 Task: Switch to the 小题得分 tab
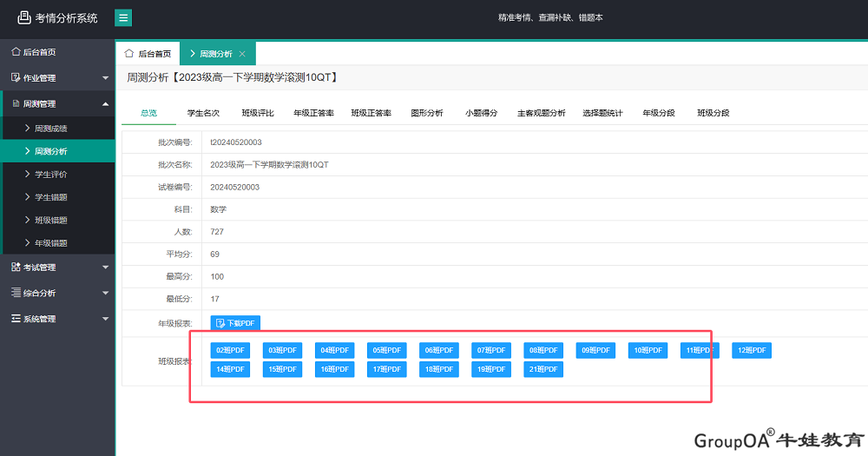pyautogui.click(x=481, y=113)
